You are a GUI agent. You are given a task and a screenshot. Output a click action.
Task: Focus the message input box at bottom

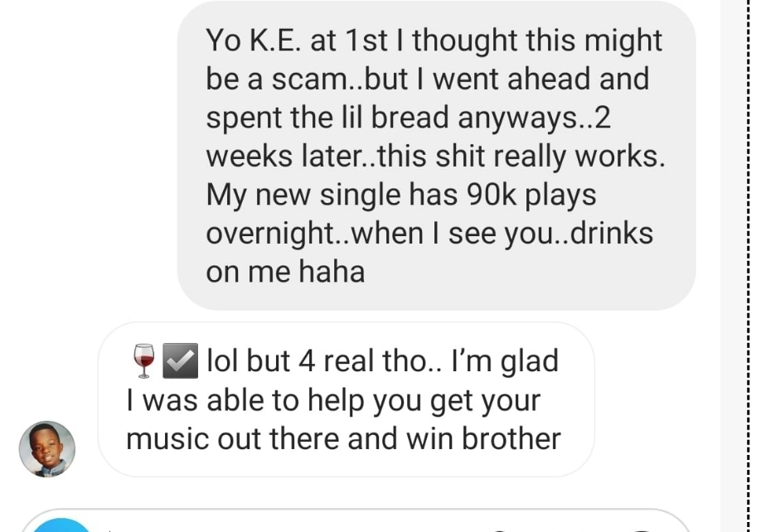(x=356, y=521)
